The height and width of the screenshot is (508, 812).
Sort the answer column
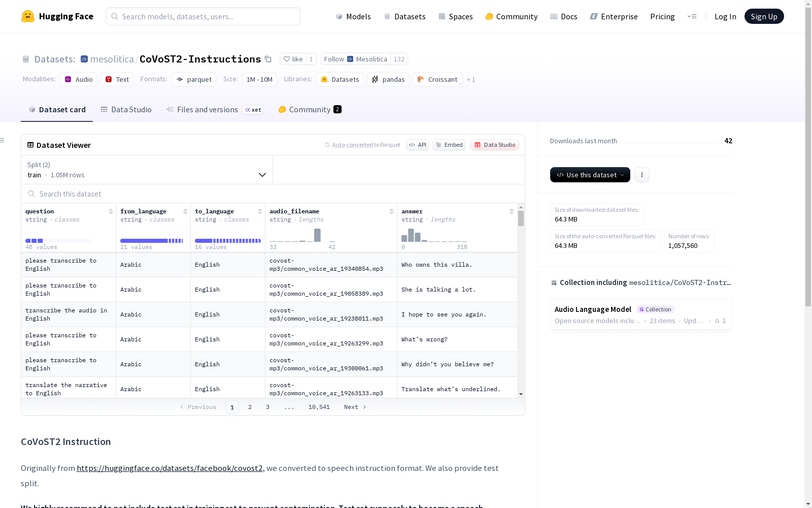(x=512, y=211)
